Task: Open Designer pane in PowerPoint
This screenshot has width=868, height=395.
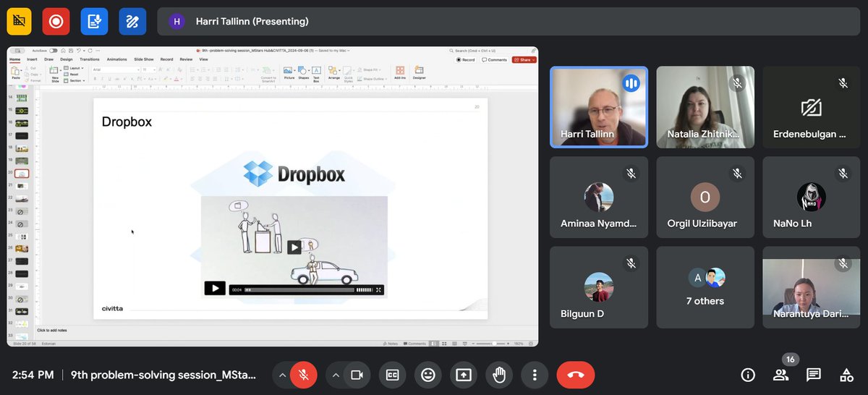Action: tap(420, 73)
